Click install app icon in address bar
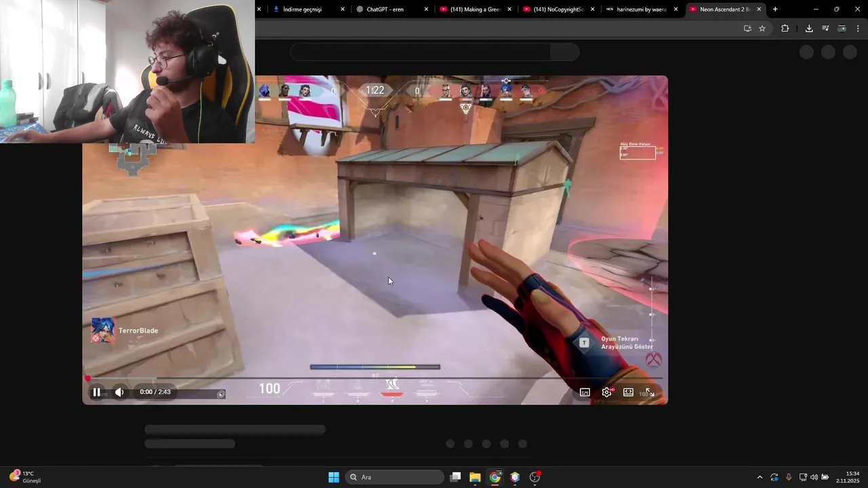Viewport: 868px width, 488px height. click(x=747, y=28)
